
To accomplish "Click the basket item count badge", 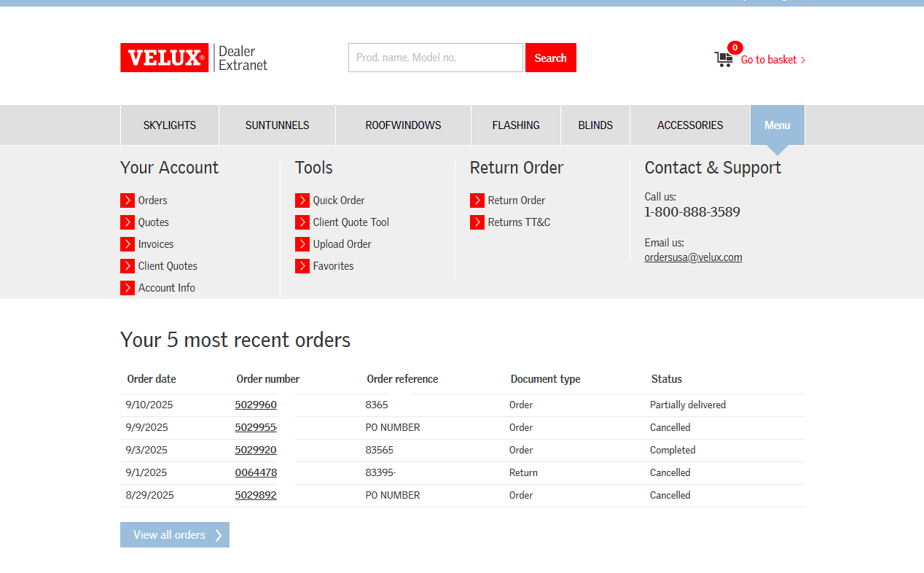I will point(735,47).
